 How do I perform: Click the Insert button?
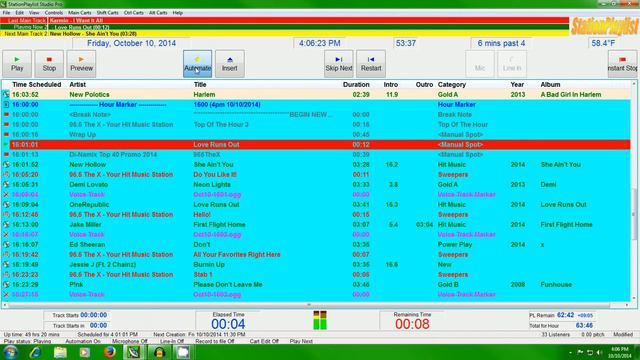pyautogui.click(x=230, y=64)
